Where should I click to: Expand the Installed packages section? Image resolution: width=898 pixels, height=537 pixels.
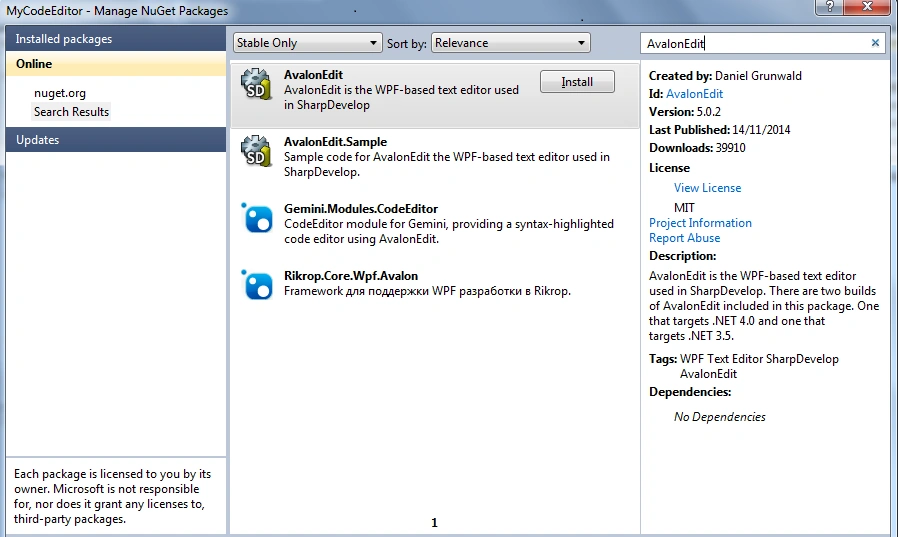(116, 39)
